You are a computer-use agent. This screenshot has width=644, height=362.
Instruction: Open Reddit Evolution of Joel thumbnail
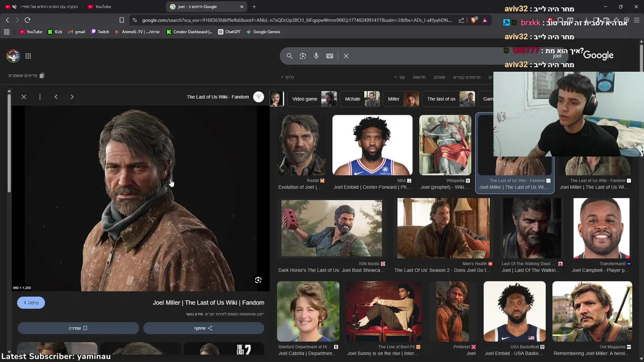pos(301,145)
